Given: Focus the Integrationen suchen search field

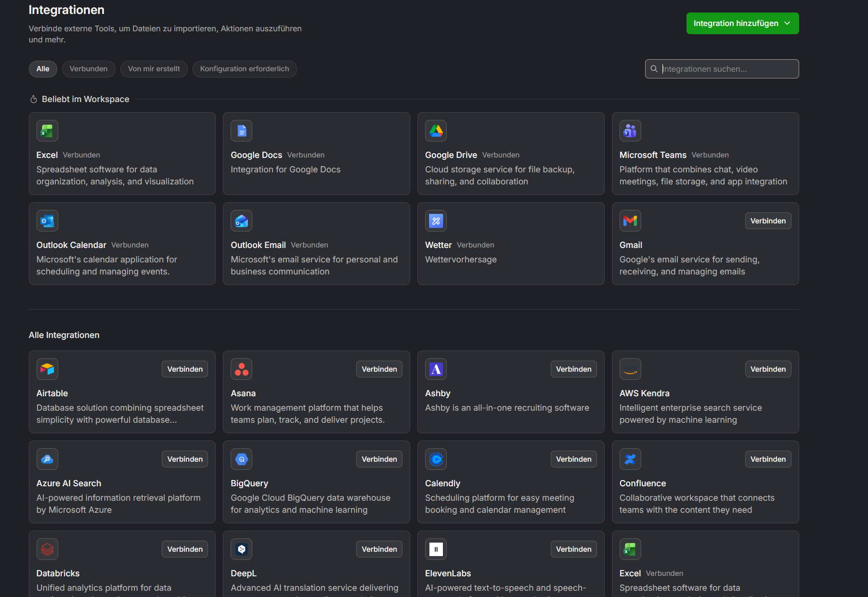Looking at the screenshot, I should (x=722, y=69).
